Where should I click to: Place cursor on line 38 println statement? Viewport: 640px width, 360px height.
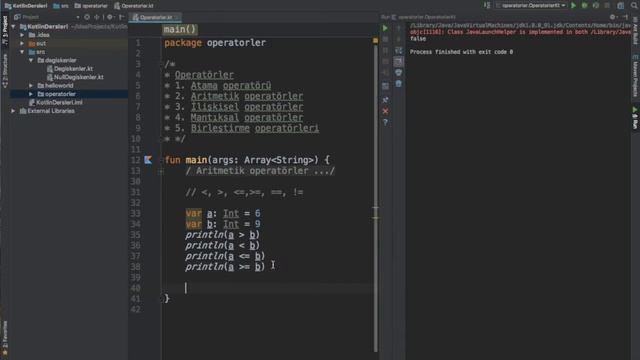click(x=225, y=267)
